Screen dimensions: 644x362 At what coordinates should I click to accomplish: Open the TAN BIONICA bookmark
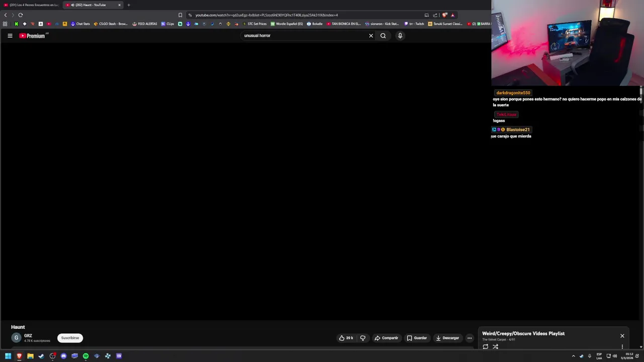pos(344,24)
